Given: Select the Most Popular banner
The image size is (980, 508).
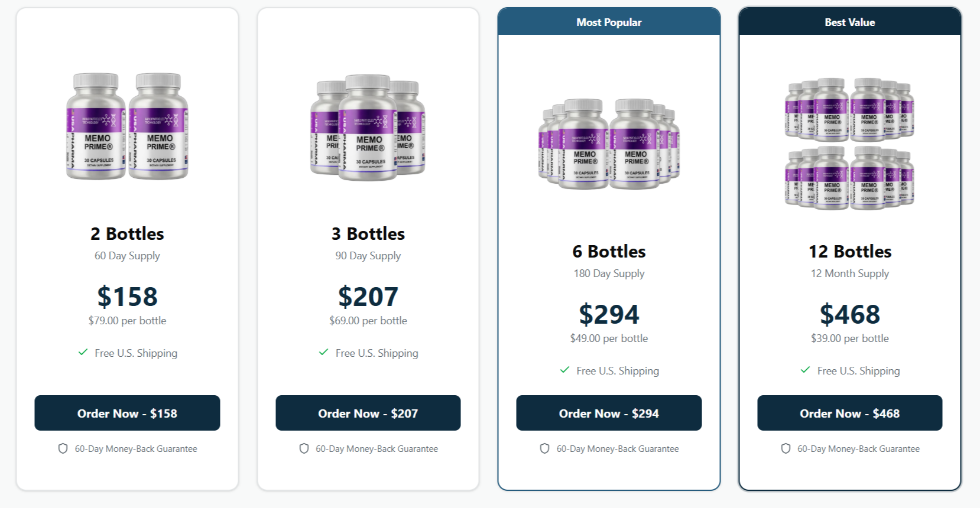Looking at the screenshot, I should [x=609, y=21].
